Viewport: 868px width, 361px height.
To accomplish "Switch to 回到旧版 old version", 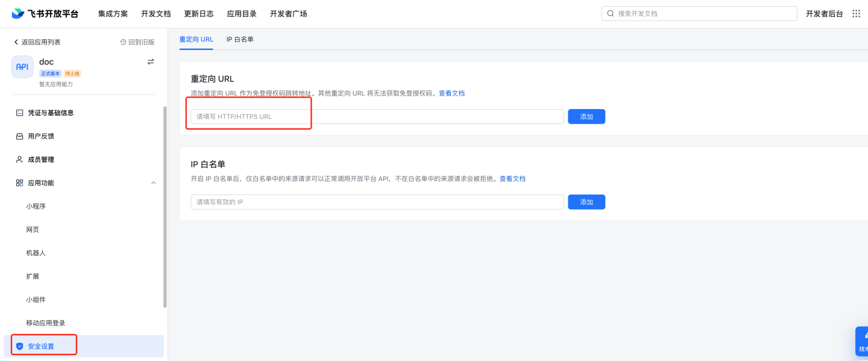I will pyautogui.click(x=137, y=42).
